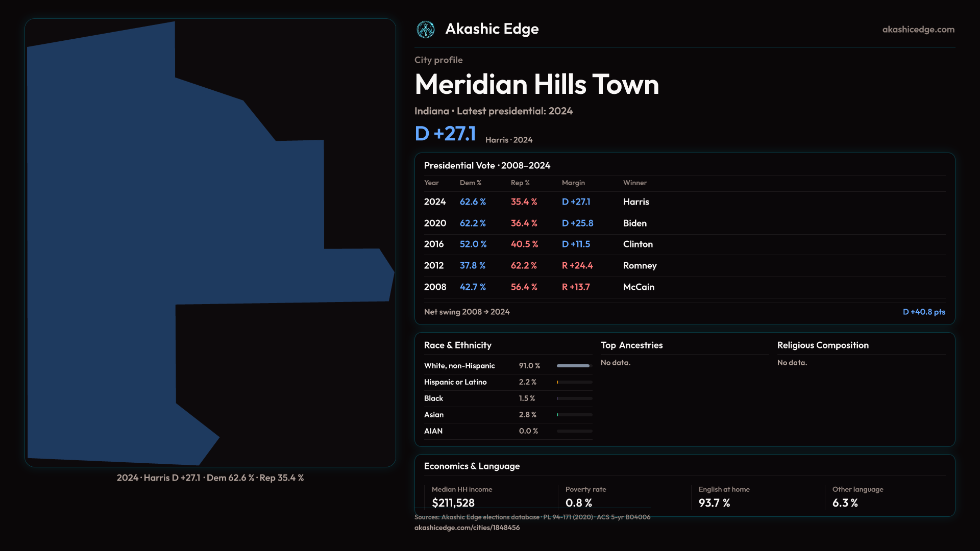Click the Akashic Edge logo icon
Screen dimensions: 980x551
425,30
